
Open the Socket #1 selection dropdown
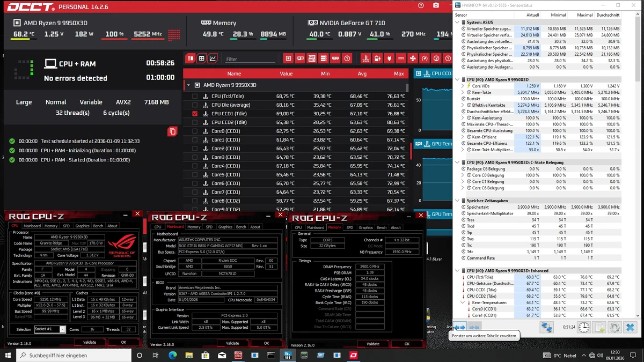[x=62, y=329]
